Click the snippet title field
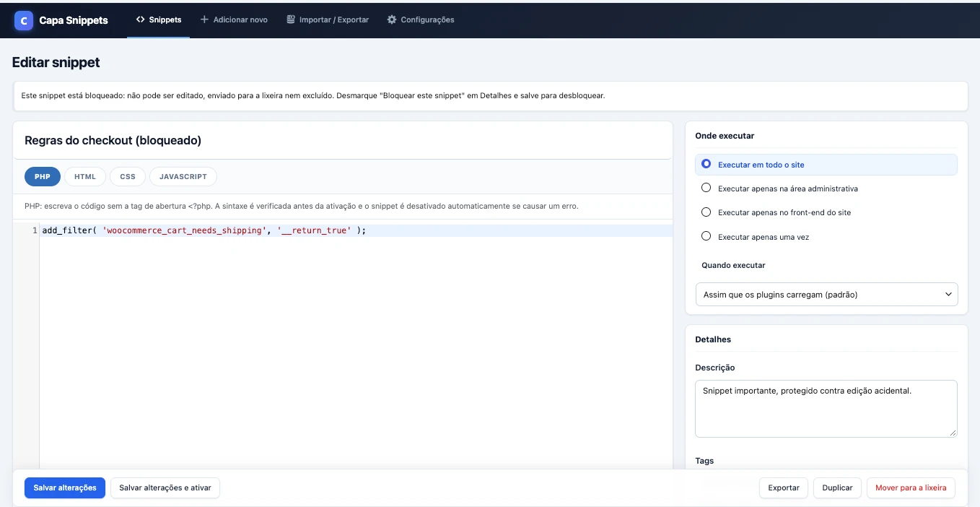The height and width of the screenshot is (507, 980). pos(343,141)
